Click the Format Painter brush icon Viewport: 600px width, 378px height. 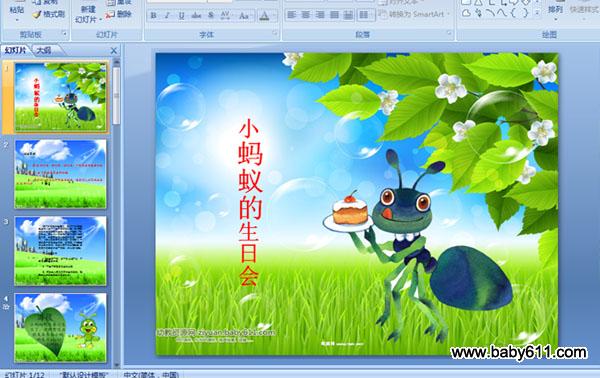tap(36, 15)
